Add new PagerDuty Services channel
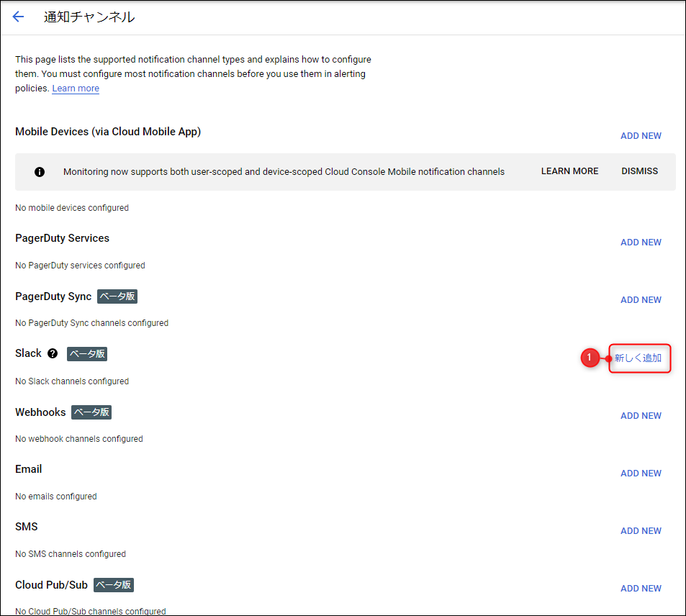Screen dimensions: 686x616 click(641, 243)
